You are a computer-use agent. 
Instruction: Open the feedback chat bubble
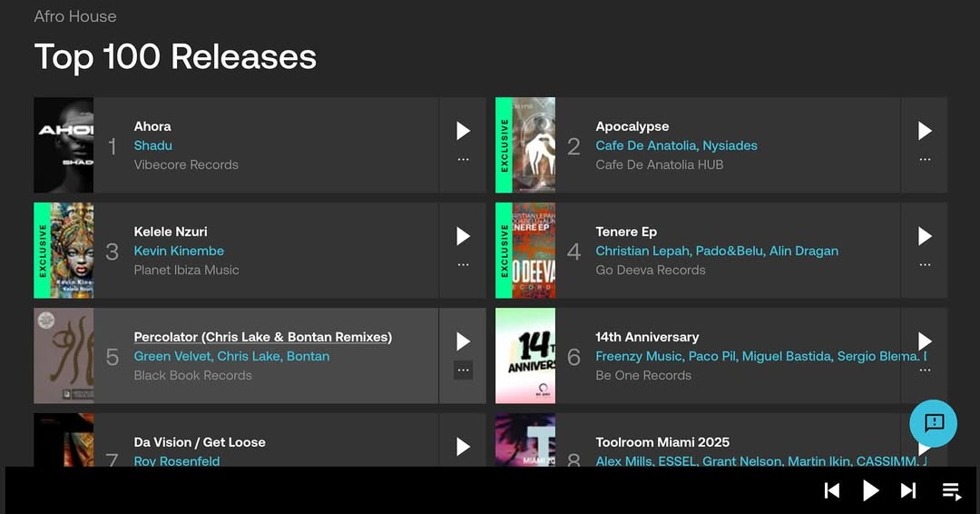[x=933, y=423]
